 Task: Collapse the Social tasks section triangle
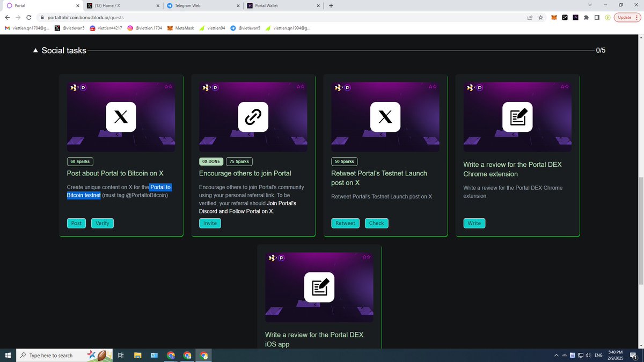pos(35,50)
